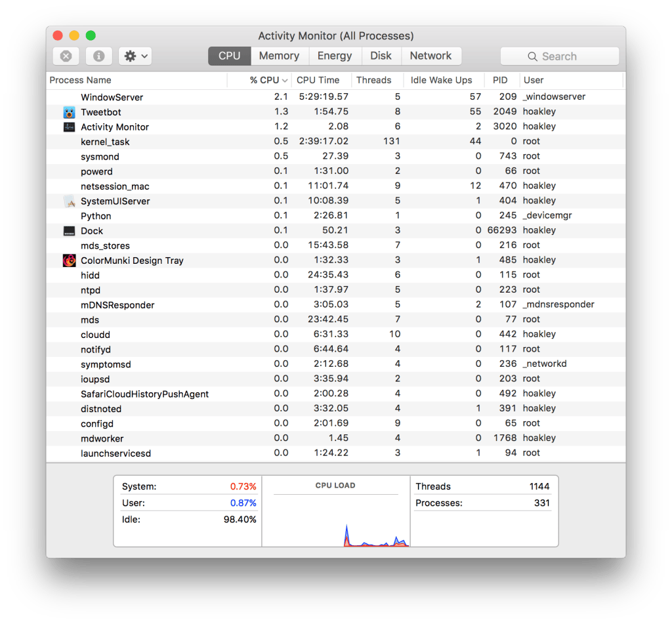This screenshot has width=672, height=624.
Task: Sort by Idle Wake Ups column
Action: (444, 80)
